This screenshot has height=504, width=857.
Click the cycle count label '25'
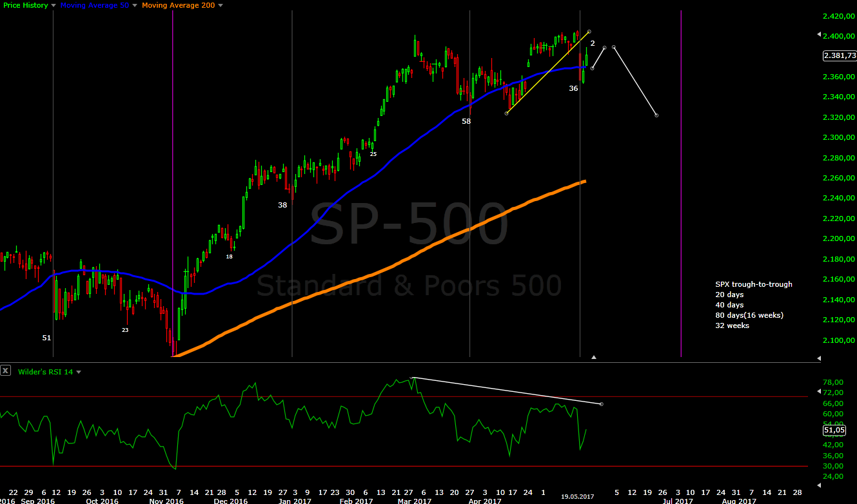(x=373, y=154)
